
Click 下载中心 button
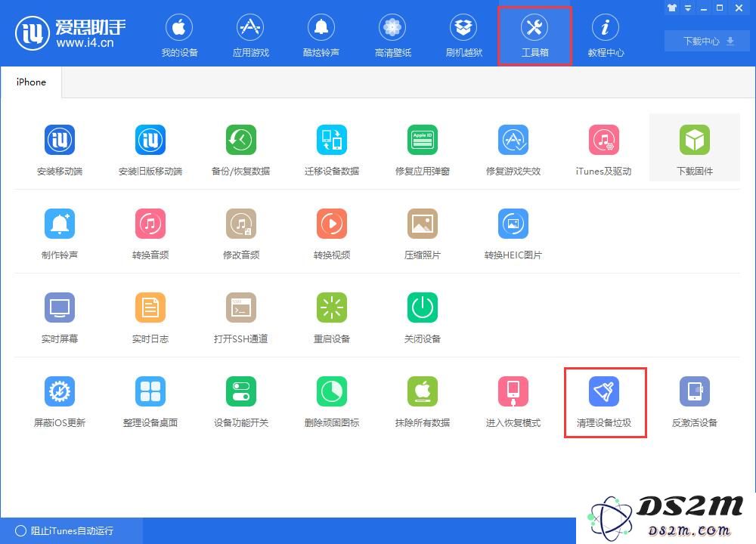tap(708, 41)
